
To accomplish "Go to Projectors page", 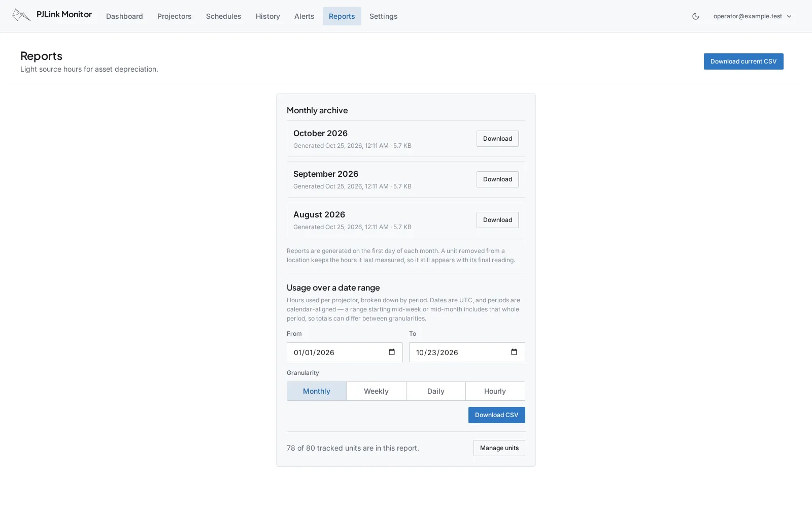I will coord(174,16).
